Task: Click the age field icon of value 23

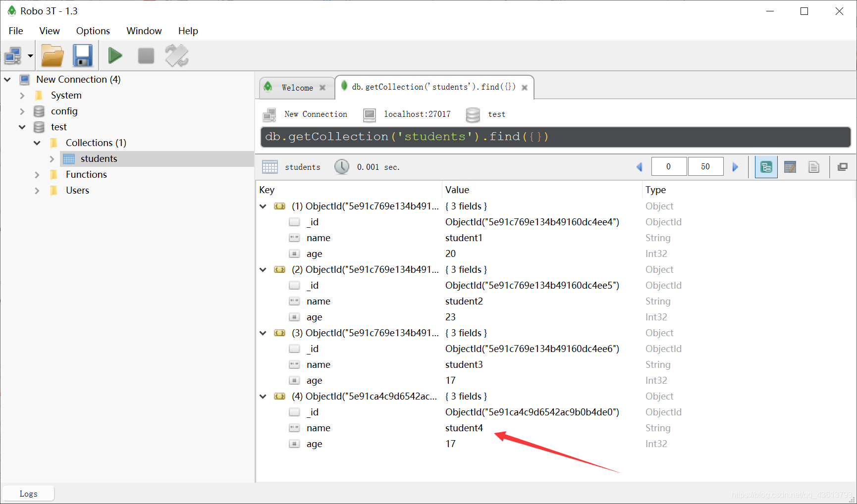Action: click(x=294, y=317)
